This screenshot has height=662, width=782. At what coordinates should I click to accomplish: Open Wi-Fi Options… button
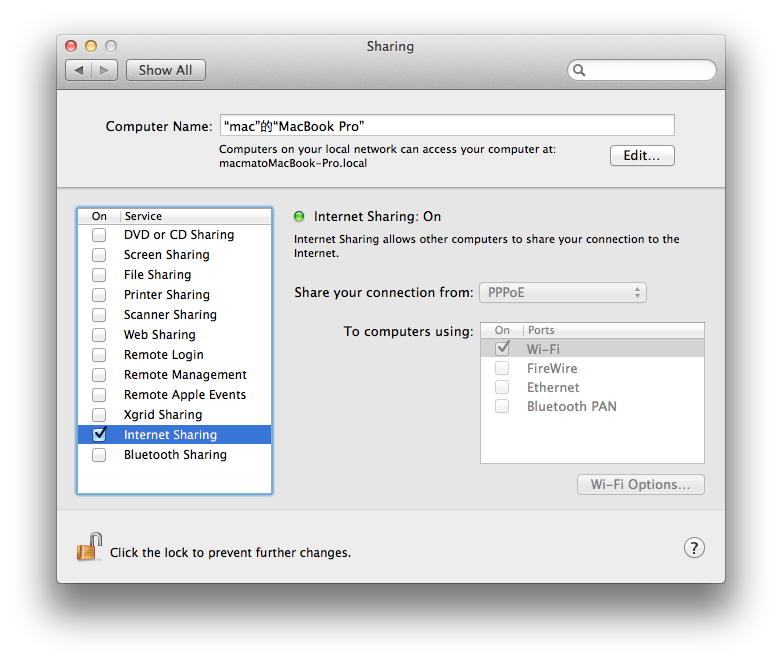pos(640,484)
